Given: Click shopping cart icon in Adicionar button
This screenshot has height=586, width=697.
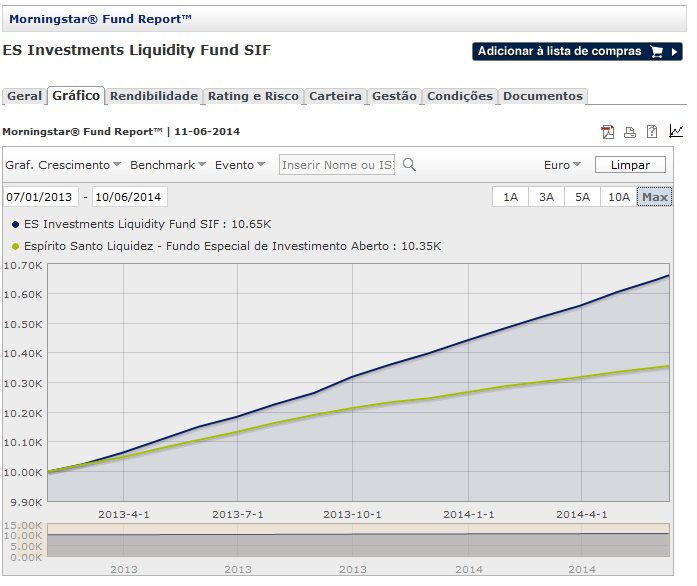Looking at the screenshot, I should click(x=657, y=52).
